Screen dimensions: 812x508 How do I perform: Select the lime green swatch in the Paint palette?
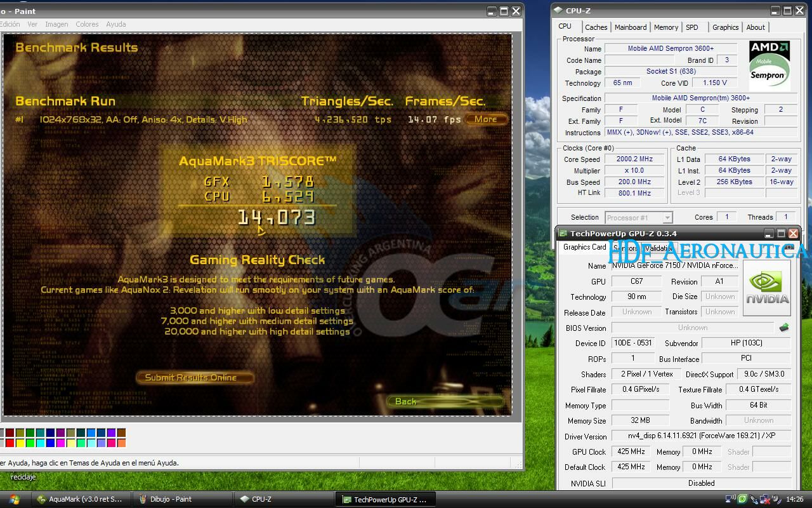pos(30,443)
